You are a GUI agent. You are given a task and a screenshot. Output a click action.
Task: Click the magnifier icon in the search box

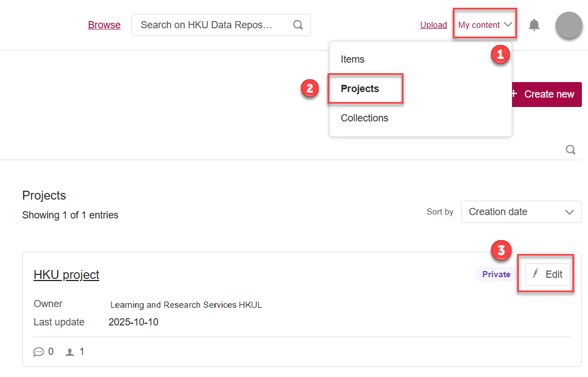(298, 25)
